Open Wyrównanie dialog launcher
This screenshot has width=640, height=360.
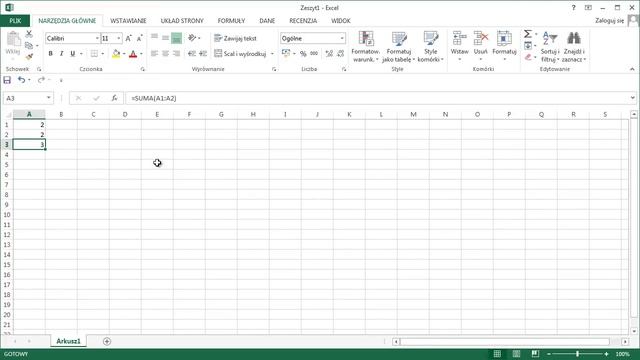pyautogui.click(x=274, y=69)
